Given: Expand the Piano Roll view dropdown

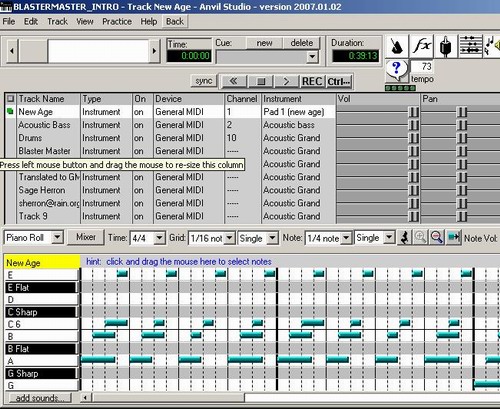Looking at the screenshot, I should [x=57, y=238].
